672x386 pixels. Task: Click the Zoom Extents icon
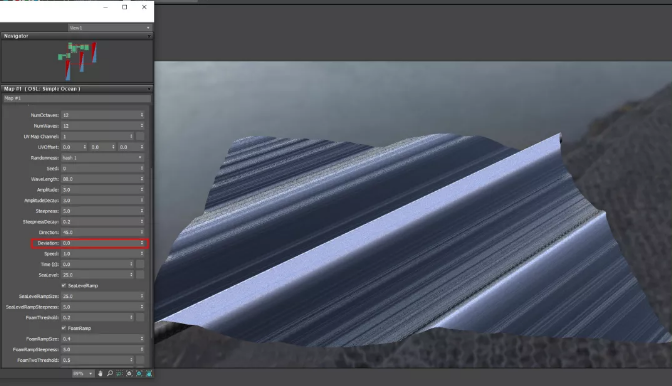tap(129, 374)
